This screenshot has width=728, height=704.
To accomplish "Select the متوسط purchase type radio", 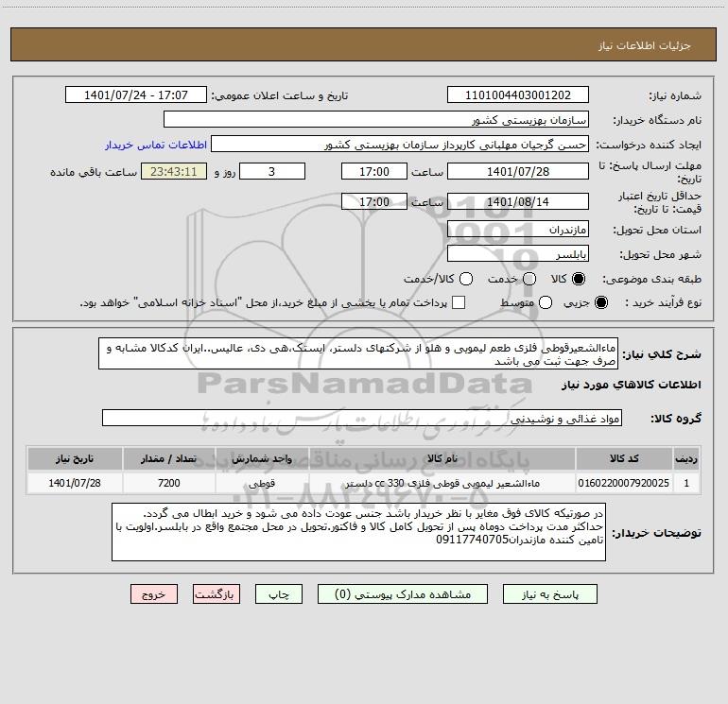I will pos(546,302).
